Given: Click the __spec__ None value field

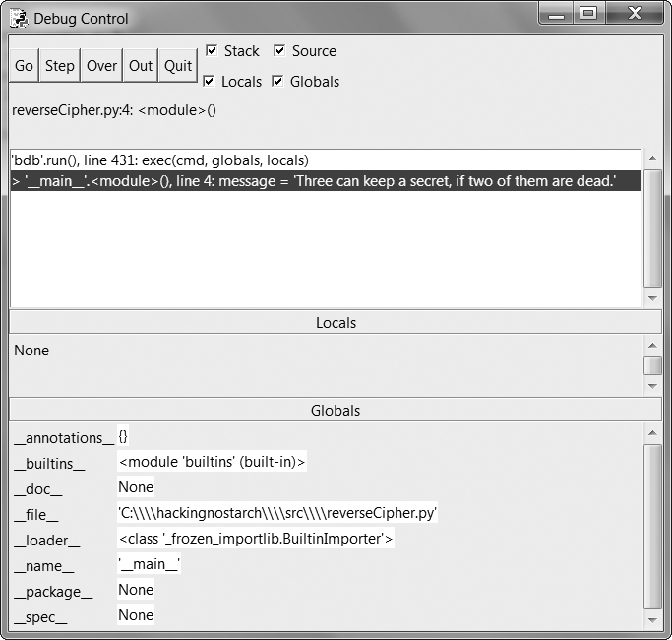Looking at the screenshot, I should coord(136,615).
